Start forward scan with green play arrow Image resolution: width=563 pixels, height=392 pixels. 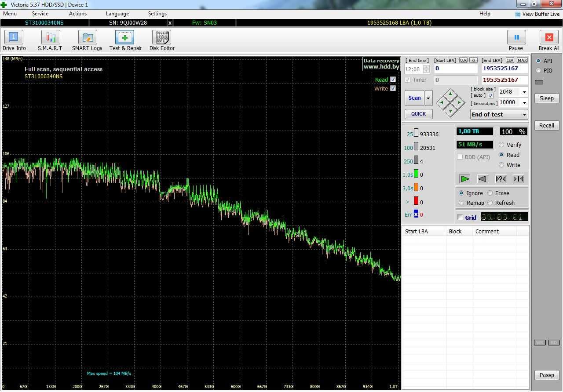point(464,179)
